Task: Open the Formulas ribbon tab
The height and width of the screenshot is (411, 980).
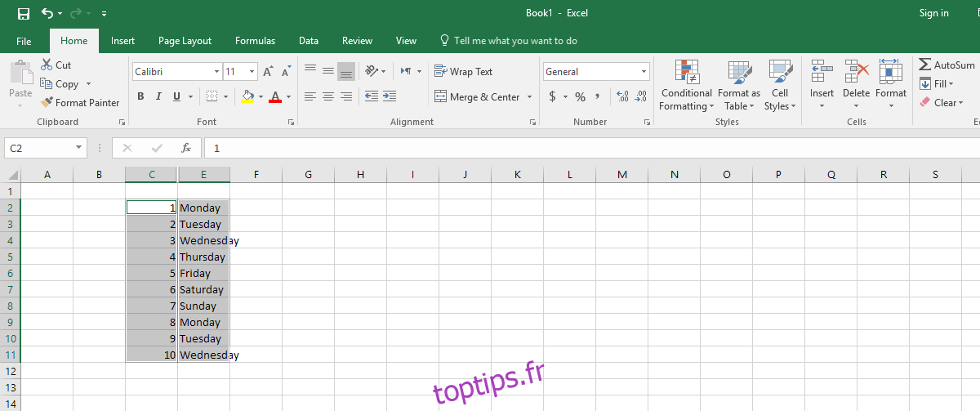Action: (255, 41)
